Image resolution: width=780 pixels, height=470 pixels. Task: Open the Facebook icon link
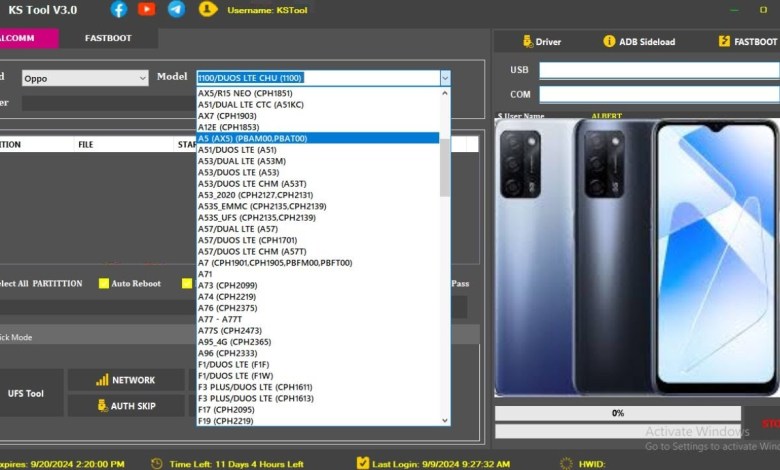tap(119, 9)
